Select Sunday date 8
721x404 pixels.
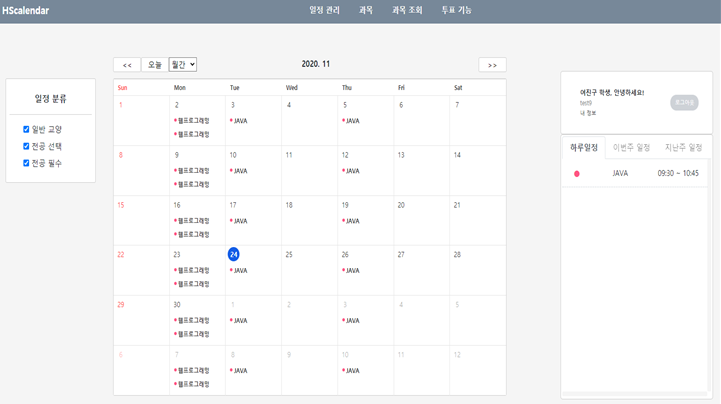coord(120,155)
